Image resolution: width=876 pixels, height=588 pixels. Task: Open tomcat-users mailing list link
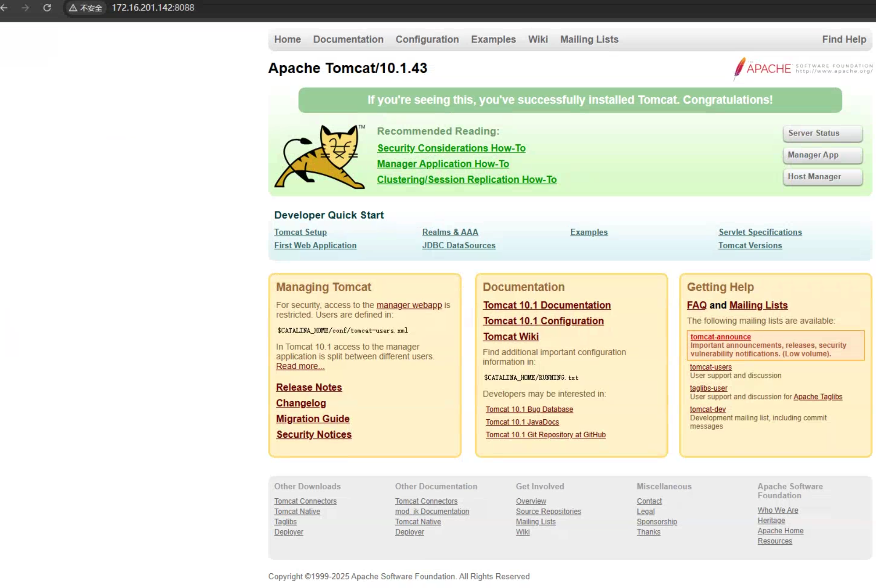711,367
